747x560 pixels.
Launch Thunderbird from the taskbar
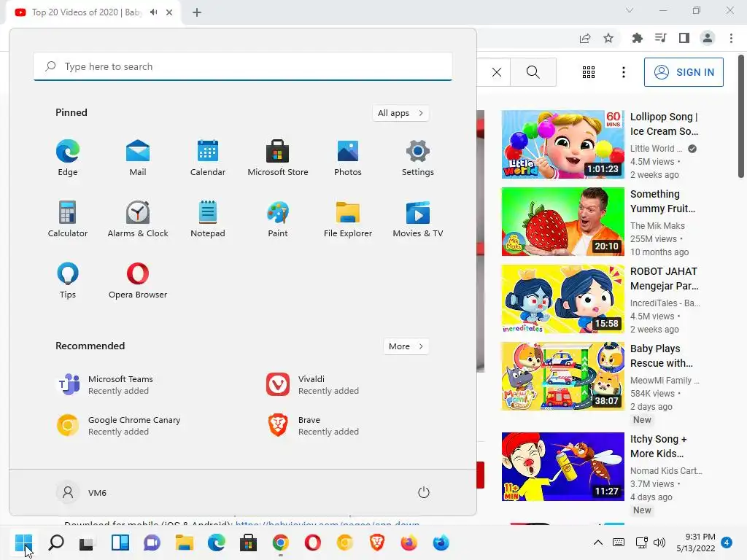[x=441, y=542]
